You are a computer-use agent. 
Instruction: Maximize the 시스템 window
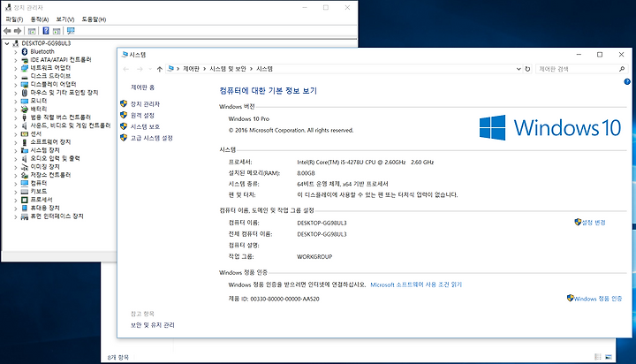(600, 55)
